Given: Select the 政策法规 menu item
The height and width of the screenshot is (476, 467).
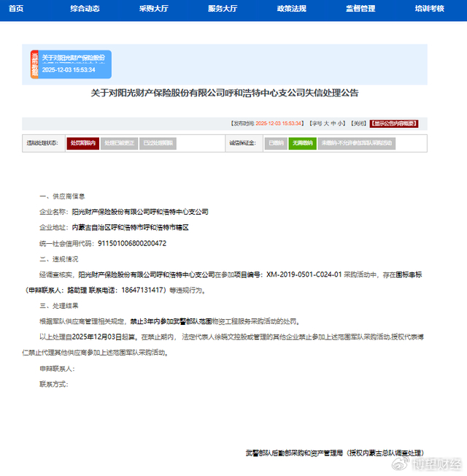Looking at the screenshot, I should click(x=292, y=9).
